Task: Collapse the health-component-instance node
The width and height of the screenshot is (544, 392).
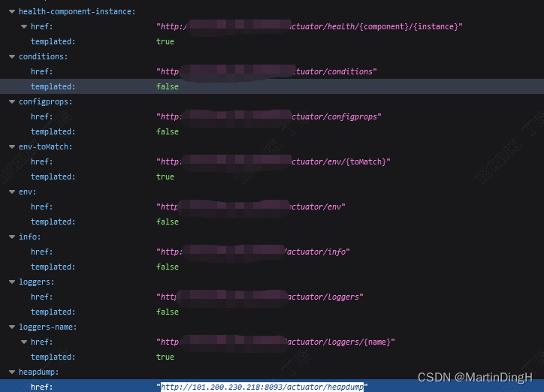Action: tap(12, 11)
